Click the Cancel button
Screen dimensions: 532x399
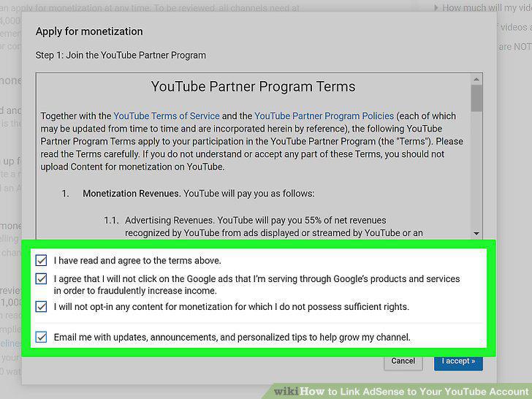point(403,362)
